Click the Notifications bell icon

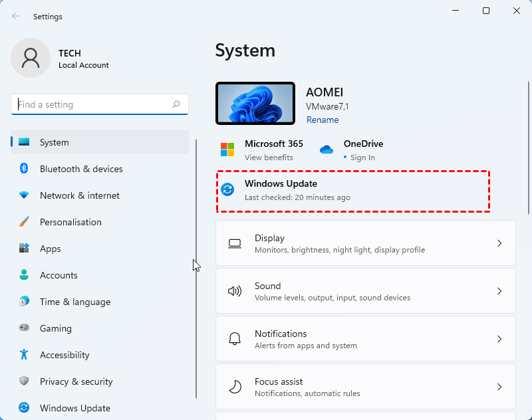pyautogui.click(x=235, y=339)
